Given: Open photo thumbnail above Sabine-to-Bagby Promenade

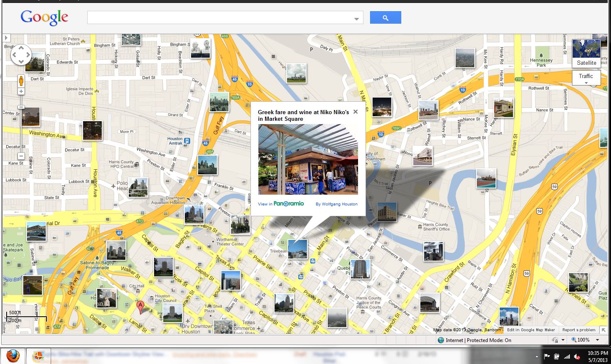Looking at the screenshot, I should click(x=116, y=250).
